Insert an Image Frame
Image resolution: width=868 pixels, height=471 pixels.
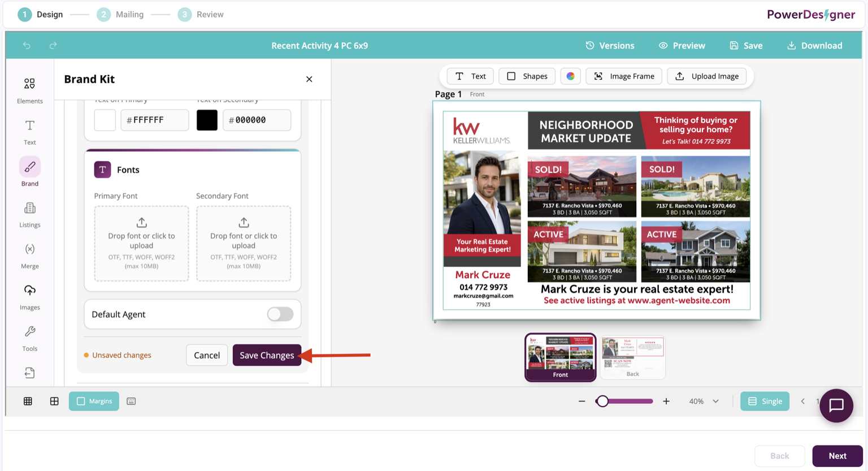tap(624, 76)
